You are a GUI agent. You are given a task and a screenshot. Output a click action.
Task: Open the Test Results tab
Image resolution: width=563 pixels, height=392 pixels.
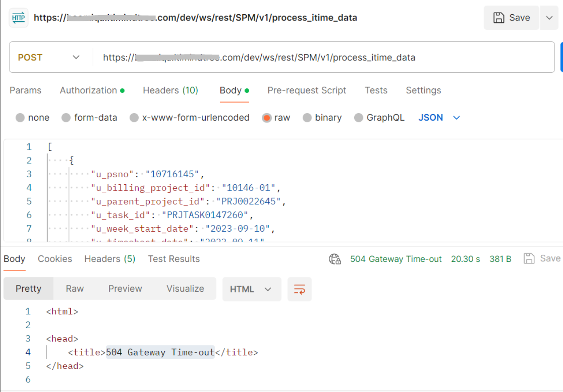click(x=174, y=259)
